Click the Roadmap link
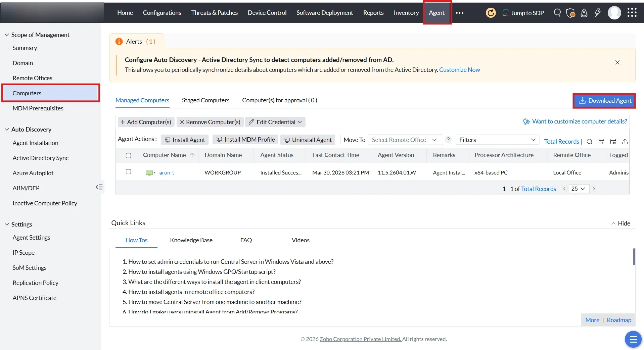This screenshot has width=644, height=350. point(619,320)
